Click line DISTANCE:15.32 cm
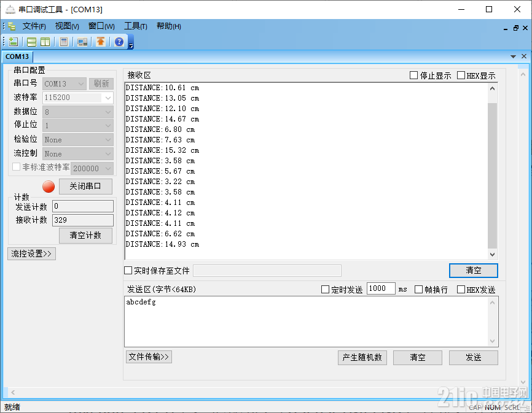This screenshot has height=413, width=532. pos(162,150)
